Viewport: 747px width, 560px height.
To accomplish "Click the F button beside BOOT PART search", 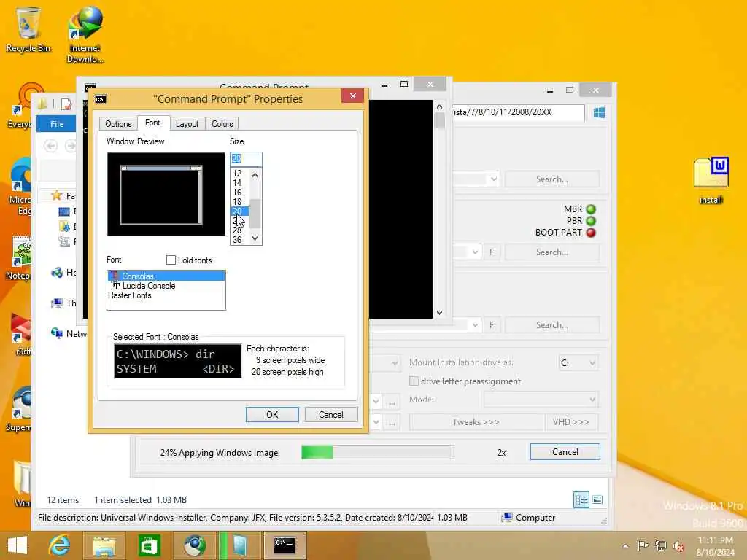I will [492, 252].
